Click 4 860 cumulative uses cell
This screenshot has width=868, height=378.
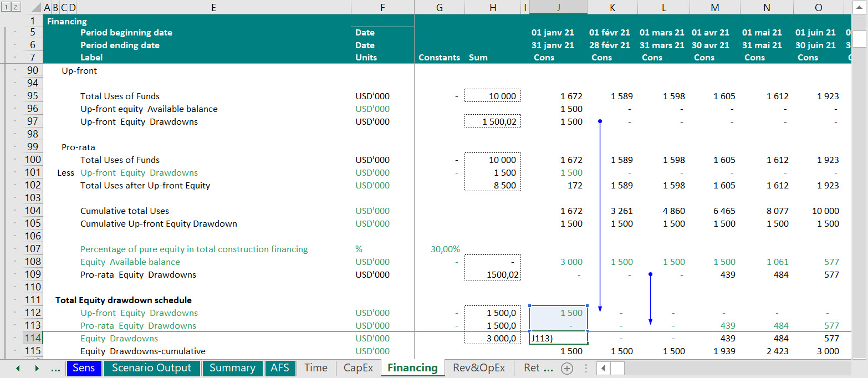point(673,211)
